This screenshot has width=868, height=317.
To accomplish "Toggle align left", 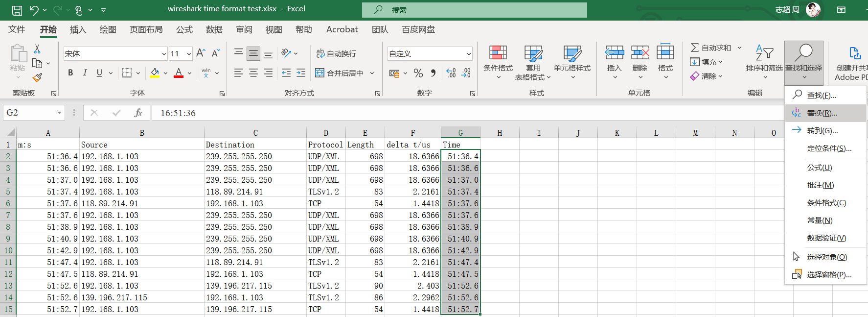I will [239, 73].
